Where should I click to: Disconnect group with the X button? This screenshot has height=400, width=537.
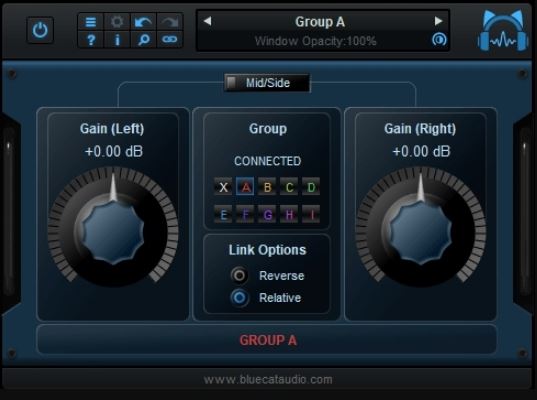pos(223,187)
